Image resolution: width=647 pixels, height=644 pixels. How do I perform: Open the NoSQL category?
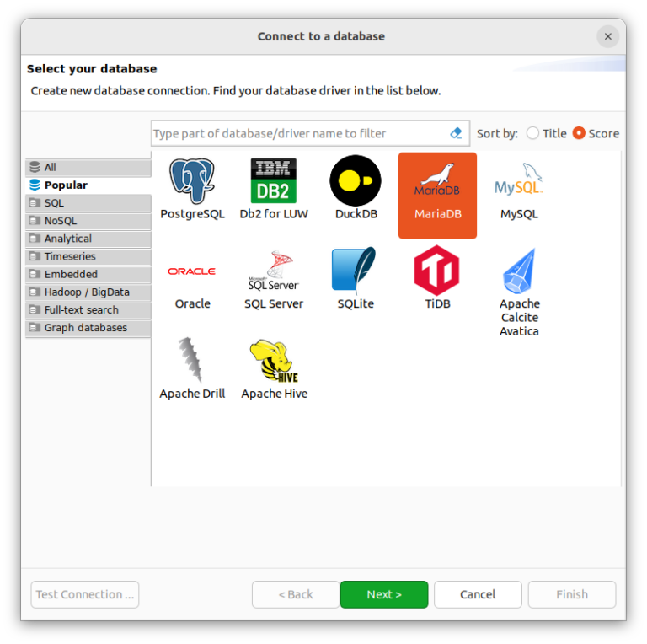point(60,221)
